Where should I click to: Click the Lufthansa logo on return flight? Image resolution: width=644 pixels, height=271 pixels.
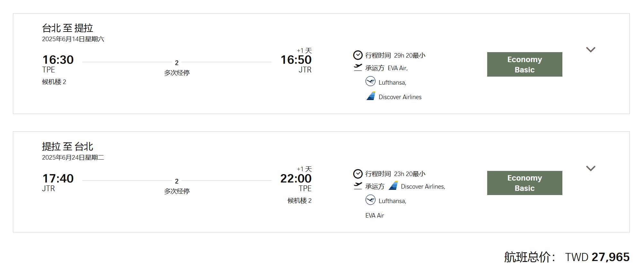371,200
